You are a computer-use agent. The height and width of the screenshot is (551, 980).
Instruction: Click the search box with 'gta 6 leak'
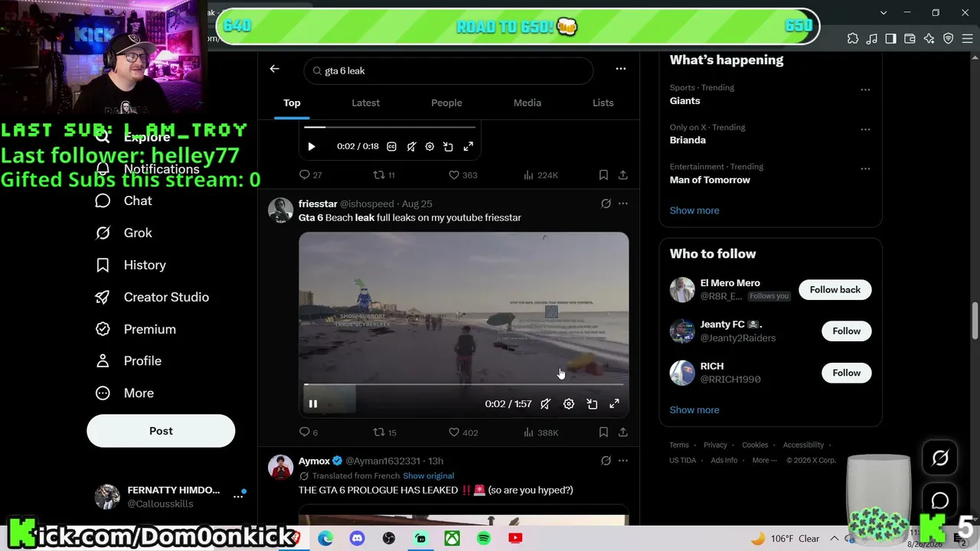pos(449,70)
